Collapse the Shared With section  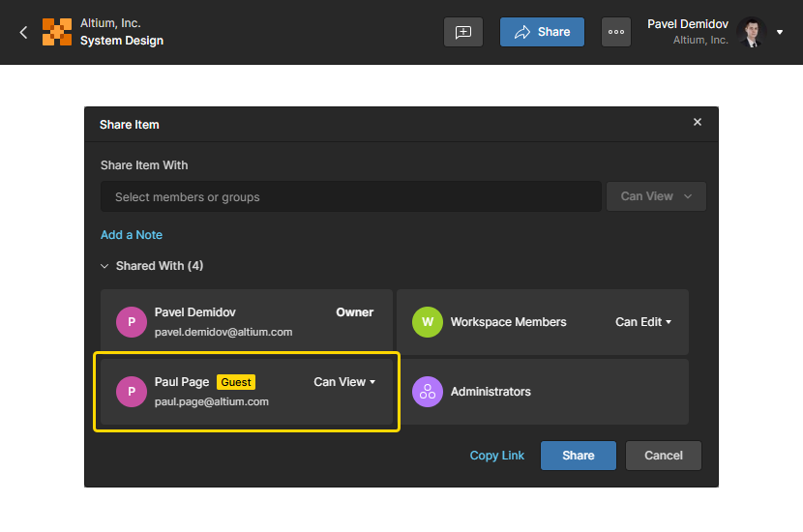click(x=105, y=266)
